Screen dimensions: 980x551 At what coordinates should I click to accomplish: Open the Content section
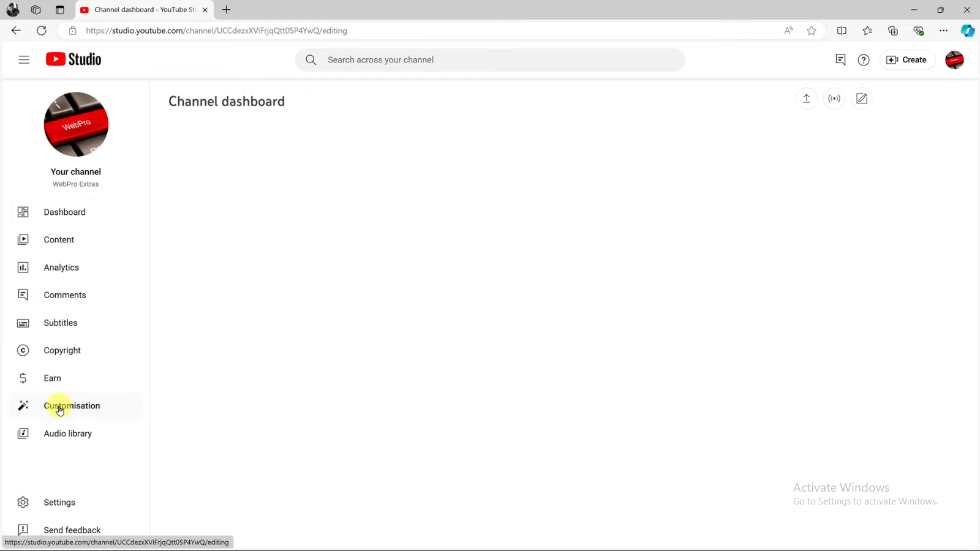(x=76, y=239)
